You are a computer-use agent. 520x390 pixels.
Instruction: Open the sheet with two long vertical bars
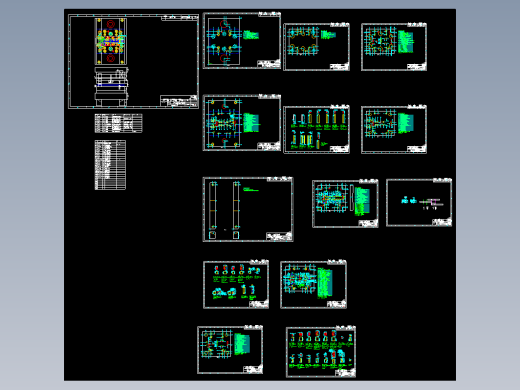tap(248, 209)
